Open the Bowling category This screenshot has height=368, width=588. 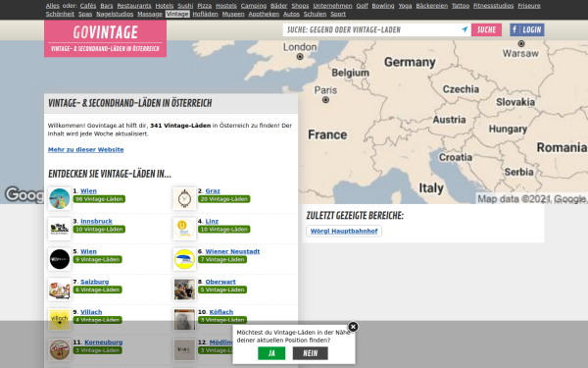(x=383, y=6)
